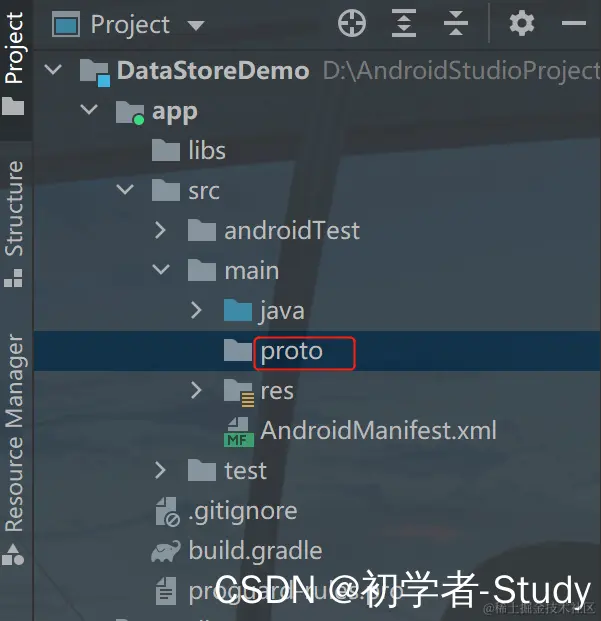Select the androidTest folder row
This screenshot has height=621, width=601.
coord(317,230)
